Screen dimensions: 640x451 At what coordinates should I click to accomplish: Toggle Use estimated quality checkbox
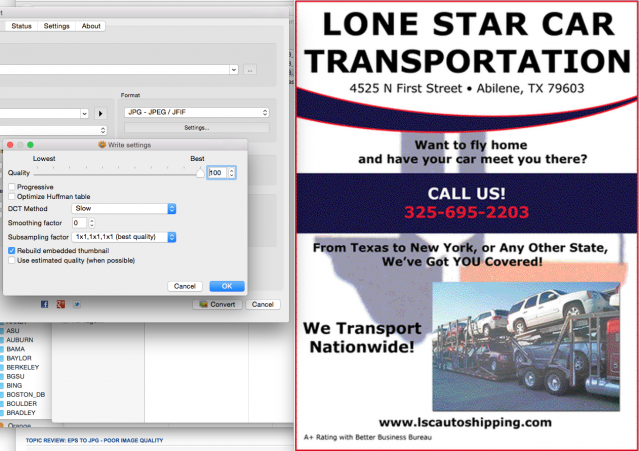11,260
